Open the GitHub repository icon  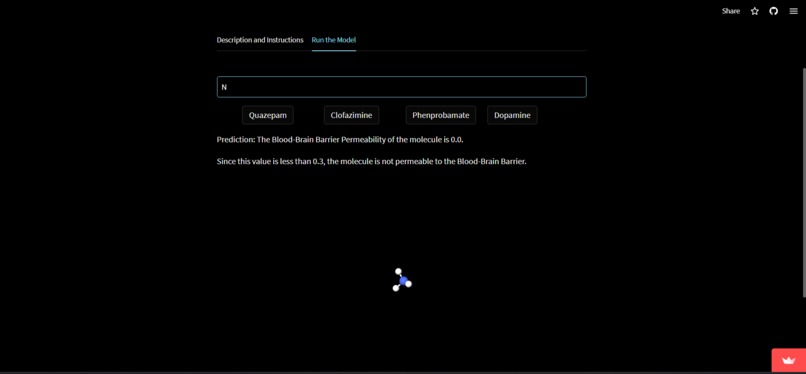point(774,11)
